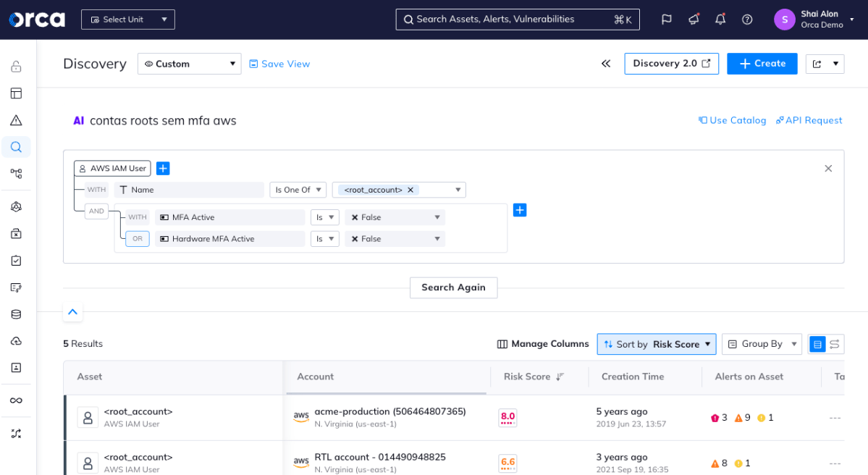
Task: Open the acme-production (506464807365) account
Action: tap(389, 412)
